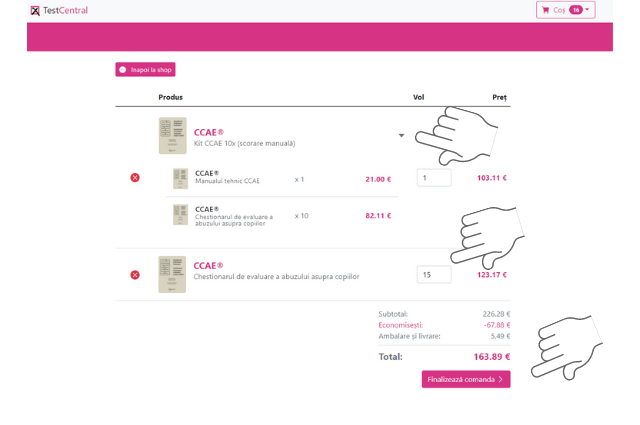640x425 pixels.
Task: Click the kit's Chestionarul sub-item thumbnail
Action: pos(180,215)
